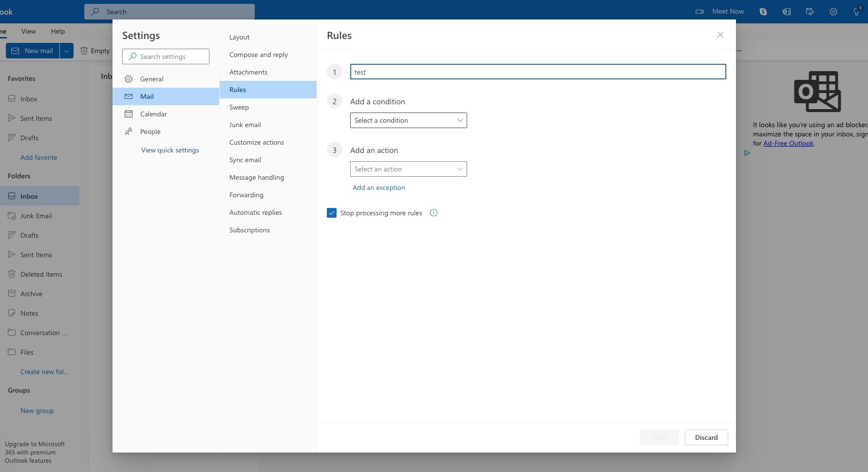
Task: Click the rule name text field
Action: [x=538, y=72]
